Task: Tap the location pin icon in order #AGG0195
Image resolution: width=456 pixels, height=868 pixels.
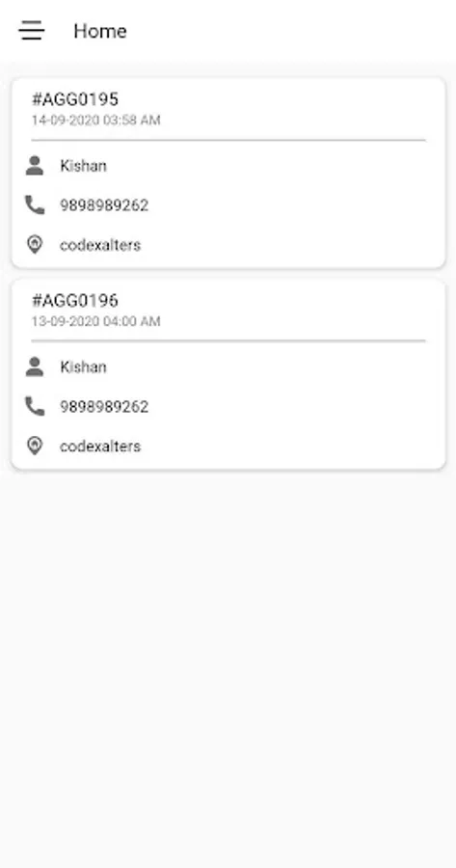Action: [x=35, y=245]
